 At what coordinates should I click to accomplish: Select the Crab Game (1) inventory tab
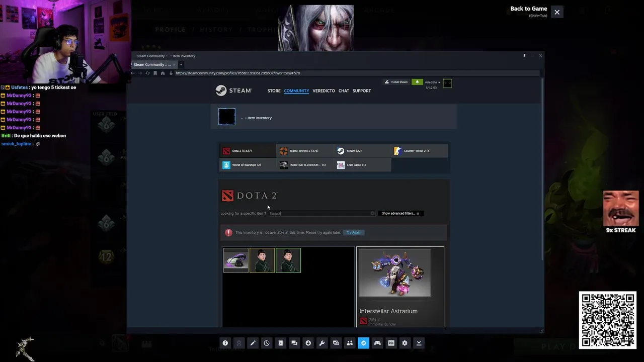(362, 165)
